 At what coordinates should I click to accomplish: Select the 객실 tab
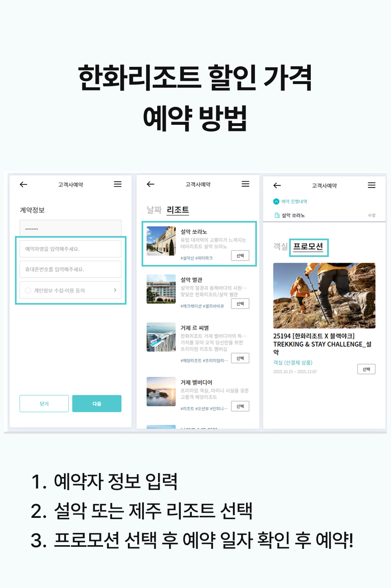click(x=280, y=246)
